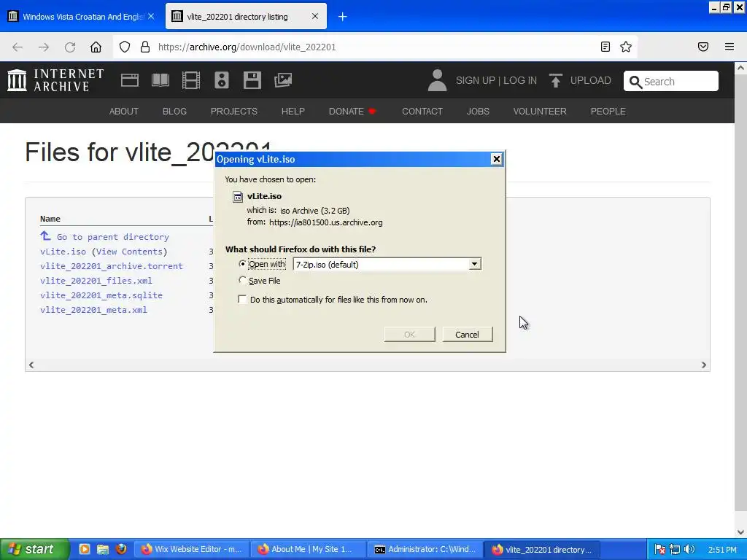The height and width of the screenshot is (560, 747).
Task: Open the PEOPLE menu item
Action: (608, 111)
